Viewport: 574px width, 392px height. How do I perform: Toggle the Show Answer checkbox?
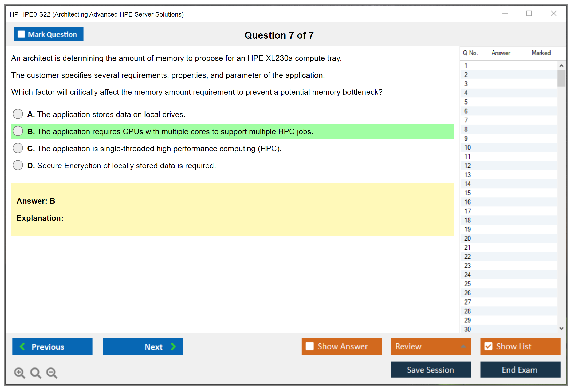pos(310,346)
